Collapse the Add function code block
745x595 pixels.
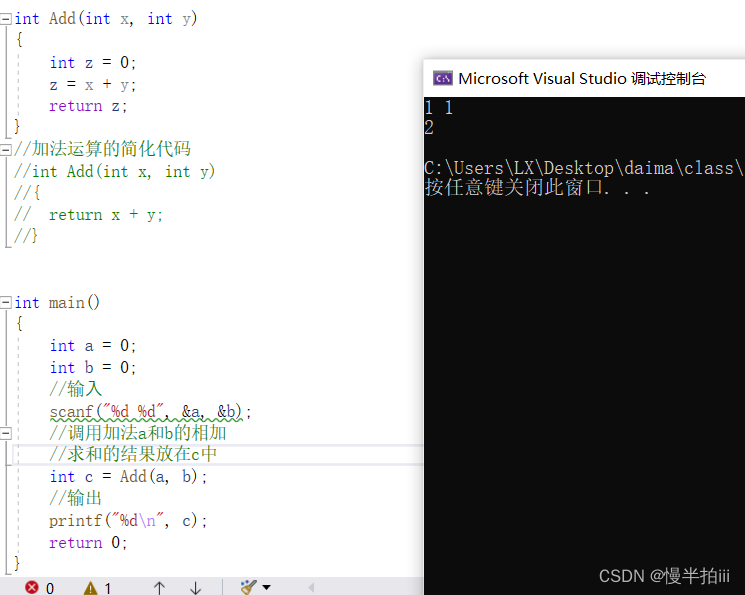point(6,19)
